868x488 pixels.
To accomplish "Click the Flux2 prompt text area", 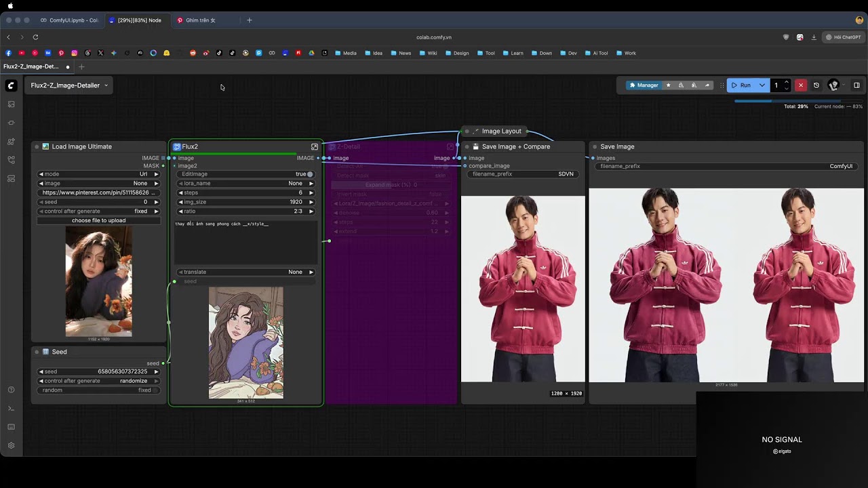I will [246, 242].
